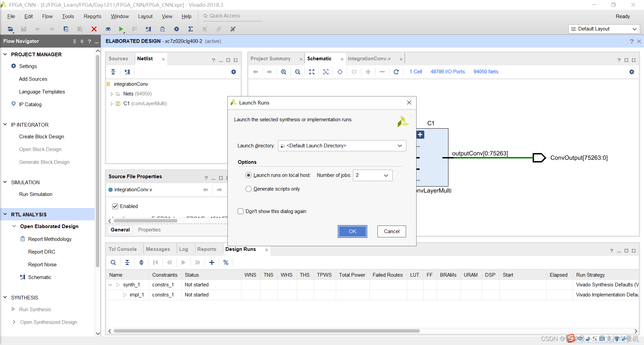Switch to the Tcl Console tab
The width and height of the screenshot is (644, 345).
coord(122,249)
